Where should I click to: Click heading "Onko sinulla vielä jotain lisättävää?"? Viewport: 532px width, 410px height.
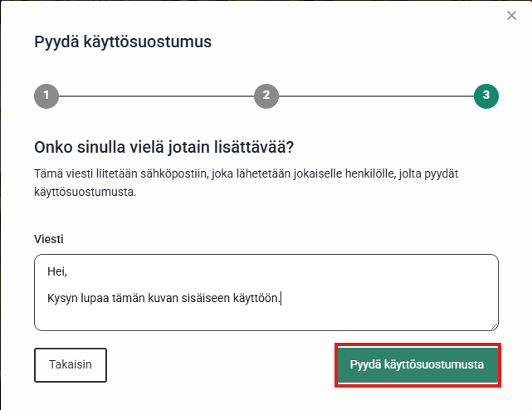[164, 147]
